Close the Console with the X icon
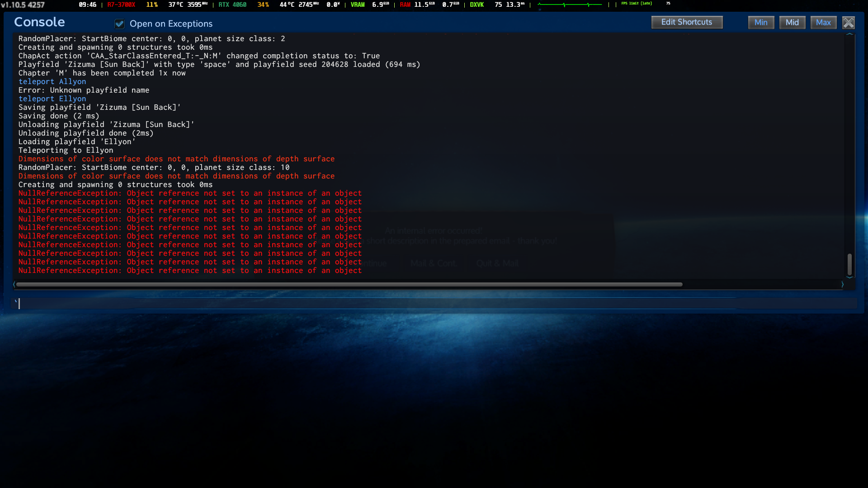Image resolution: width=868 pixels, height=488 pixels. (849, 23)
